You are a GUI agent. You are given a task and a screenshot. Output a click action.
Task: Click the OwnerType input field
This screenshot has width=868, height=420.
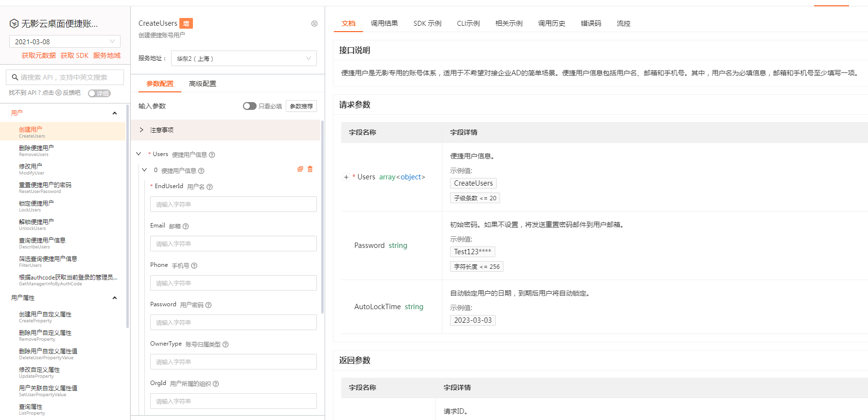tap(233, 362)
